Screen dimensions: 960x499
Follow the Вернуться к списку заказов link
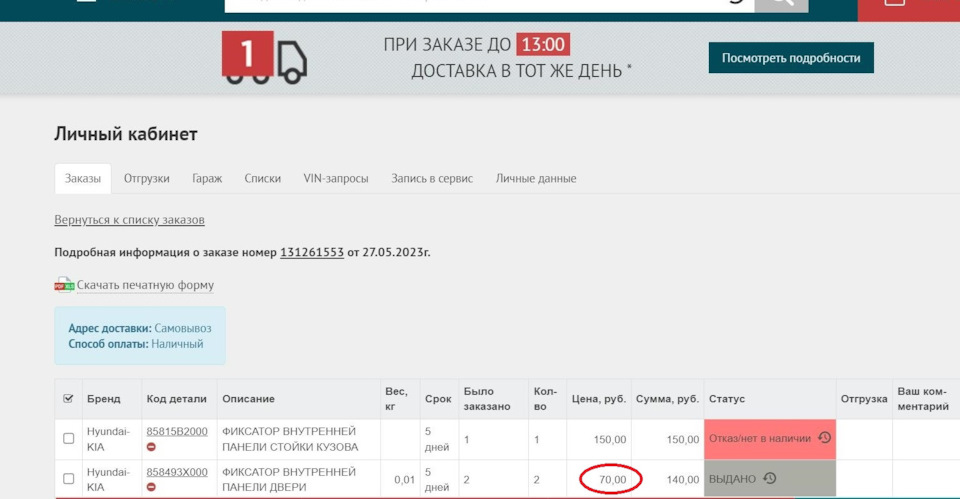[129, 220]
